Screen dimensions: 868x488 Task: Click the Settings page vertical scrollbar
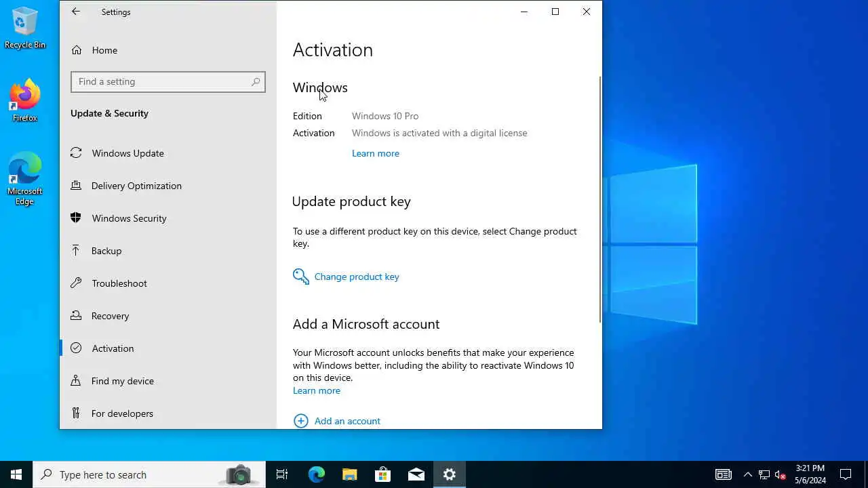coord(599,200)
